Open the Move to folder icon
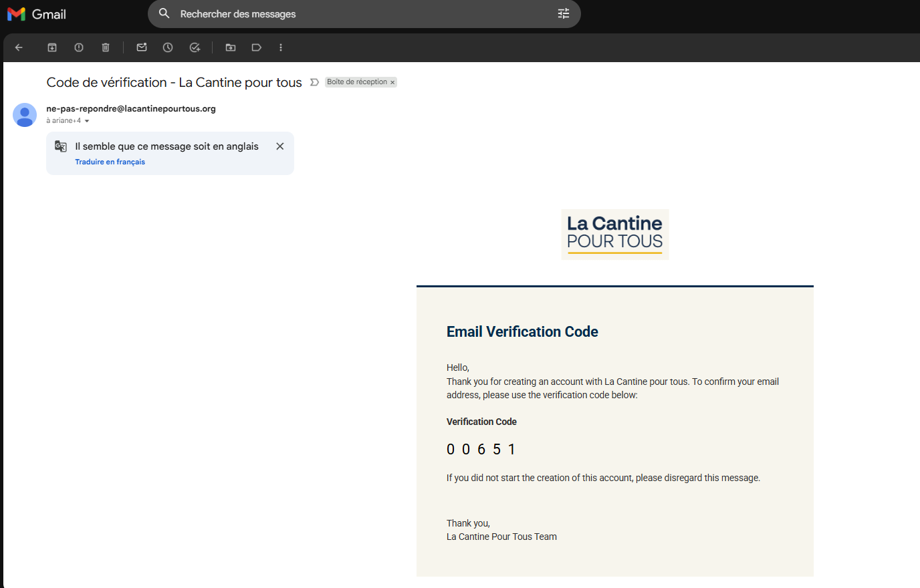The width and height of the screenshot is (920, 588). point(231,47)
